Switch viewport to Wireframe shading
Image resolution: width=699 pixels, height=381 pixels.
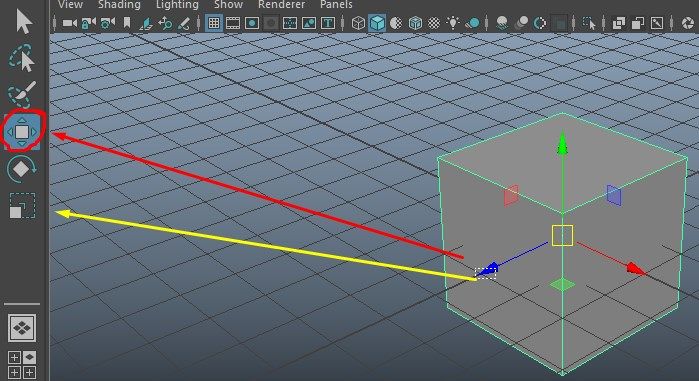pos(358,23)
